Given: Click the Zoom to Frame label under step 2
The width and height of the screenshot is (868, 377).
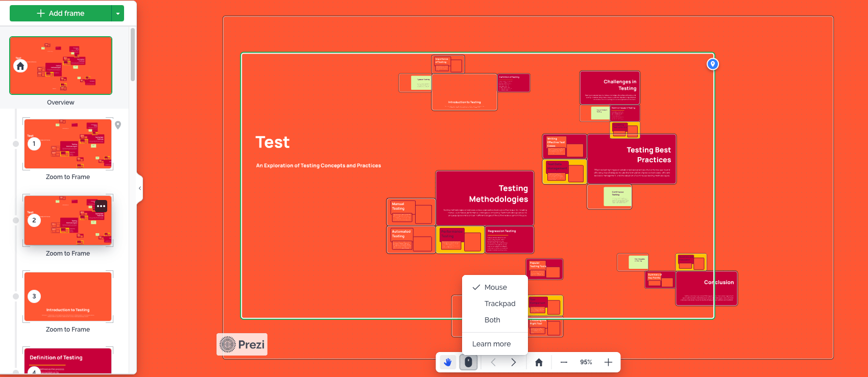Looking at the screenshot, I should [68, 254].
